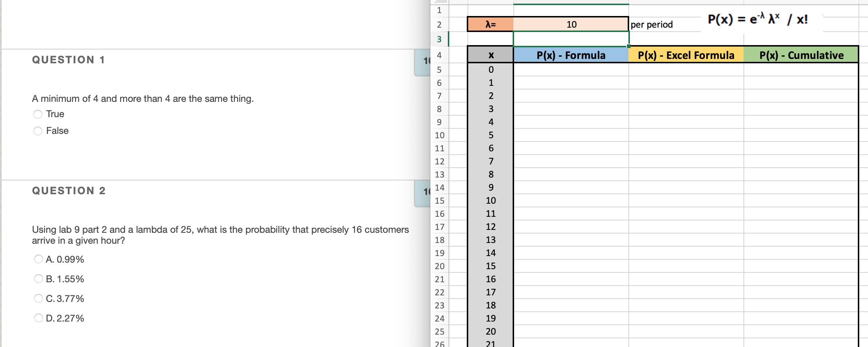Image resolution: width=868 pixels, height=347 pixels.
Task: Select spreadsheet row header 1
Action: tap(439, 10)
